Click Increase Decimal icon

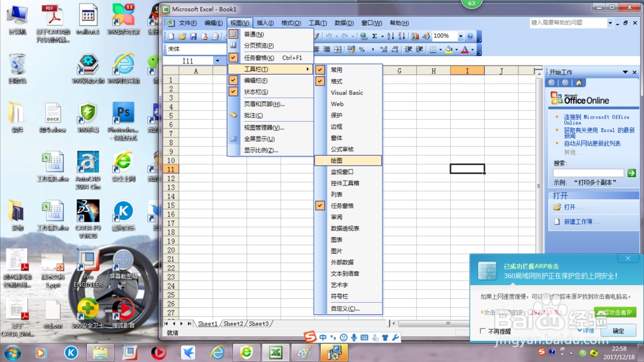tap(384, 50)
